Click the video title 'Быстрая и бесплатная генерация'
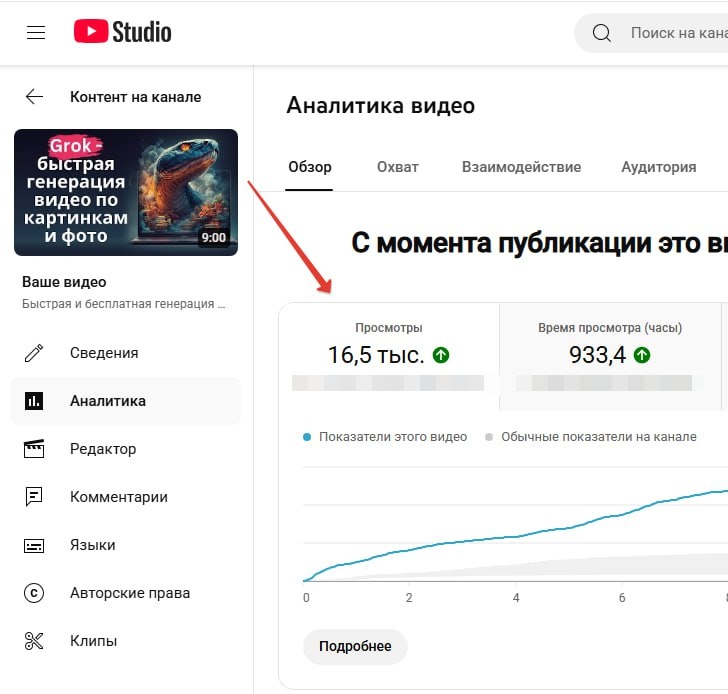Viewport: 728px width, 694px height. pos(124,304)
